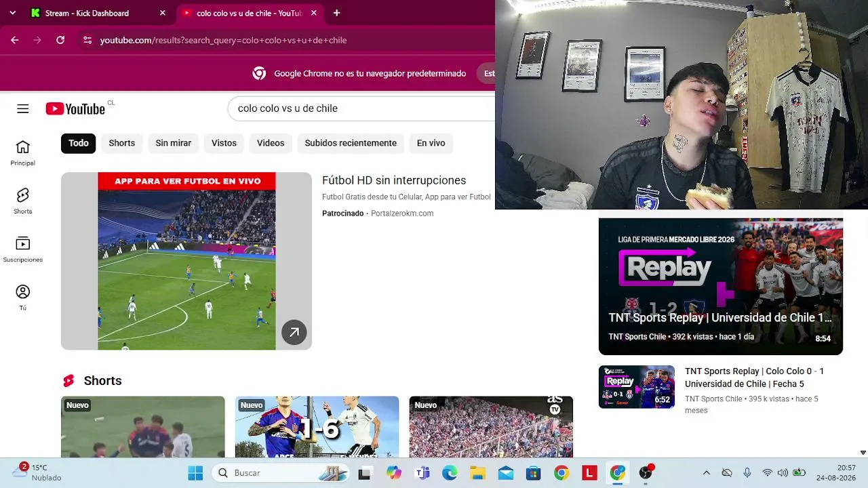Screen dimensions: 868x488
Task: Open Microsoft Store from the taskbar
Action: click(534, 473)
